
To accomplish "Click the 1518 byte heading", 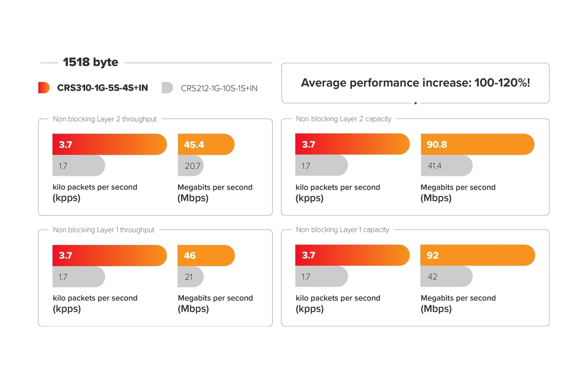I will coord(90,62).
